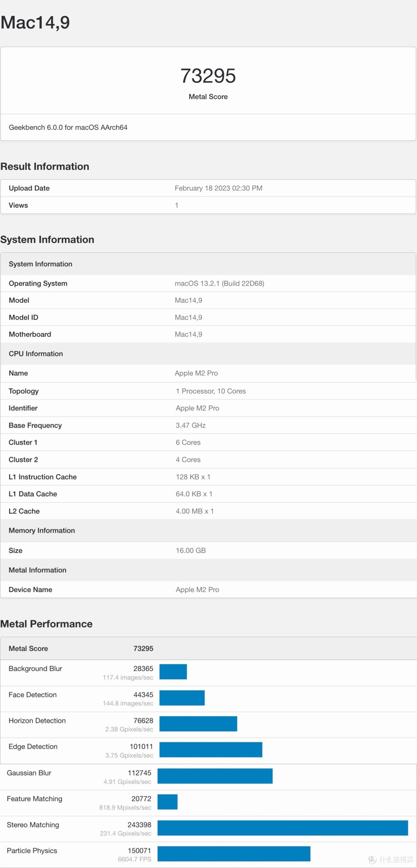417x868 pixels.
Task: Click the Stereo Matching score bar
Action: pos(283,828)
